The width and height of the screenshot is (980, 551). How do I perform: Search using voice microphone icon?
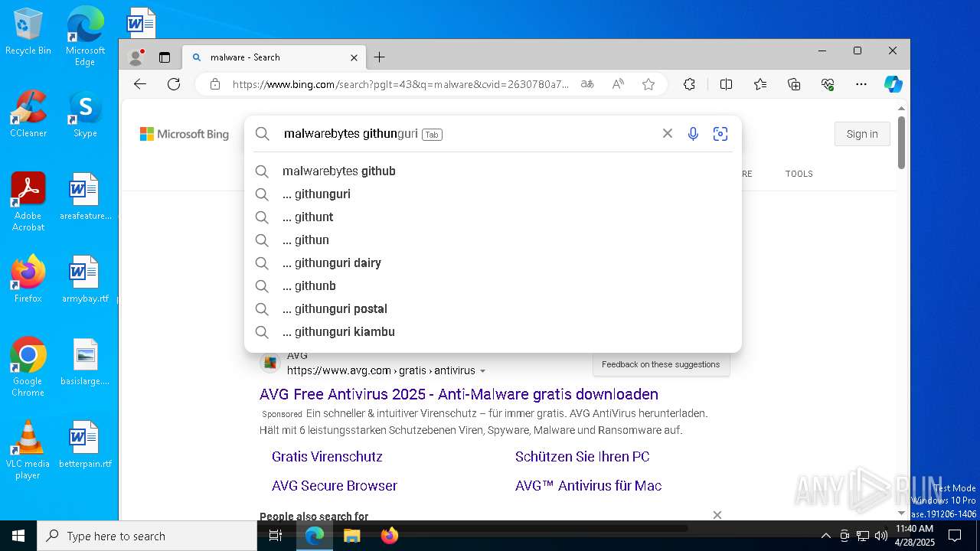point(693,134)
